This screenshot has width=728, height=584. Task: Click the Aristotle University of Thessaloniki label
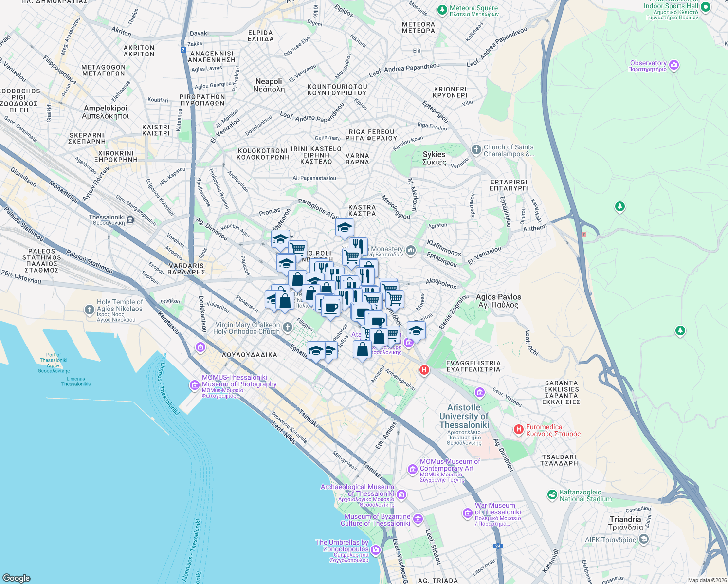coord(465,416)
